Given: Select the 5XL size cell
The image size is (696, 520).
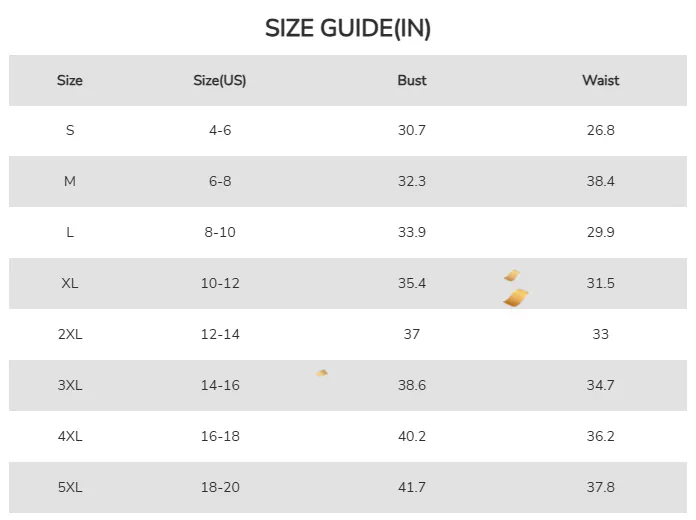Looking at the screenshot, I should 70,487.
